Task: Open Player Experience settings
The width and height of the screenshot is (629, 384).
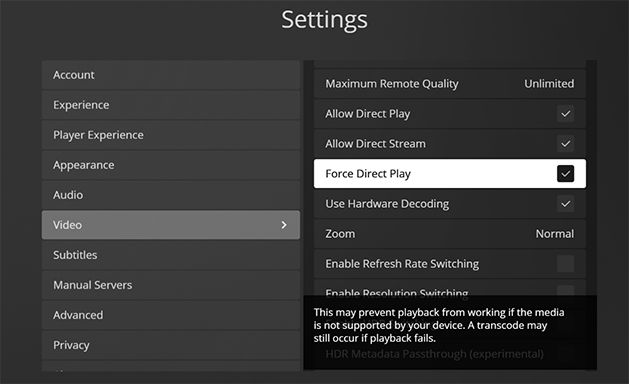Action: pyautogui.click(x=170, y=135)
